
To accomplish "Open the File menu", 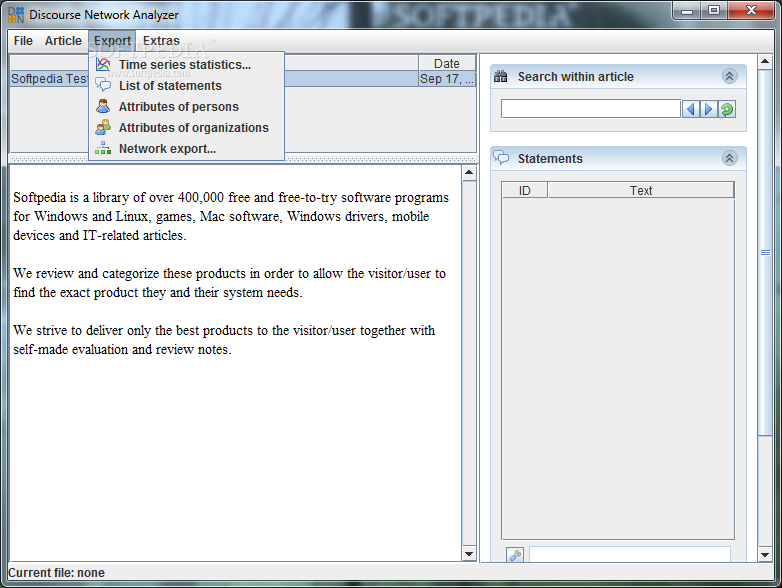I will [x=23, y=41].
